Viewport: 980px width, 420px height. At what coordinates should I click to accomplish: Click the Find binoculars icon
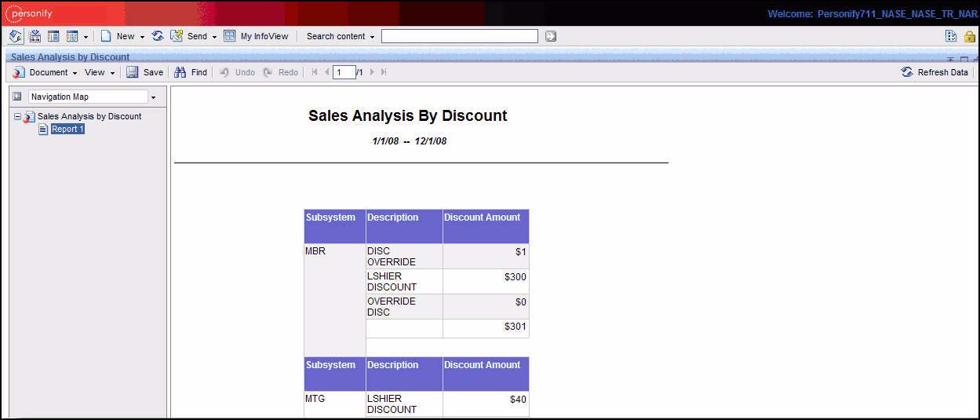[180, 72]
